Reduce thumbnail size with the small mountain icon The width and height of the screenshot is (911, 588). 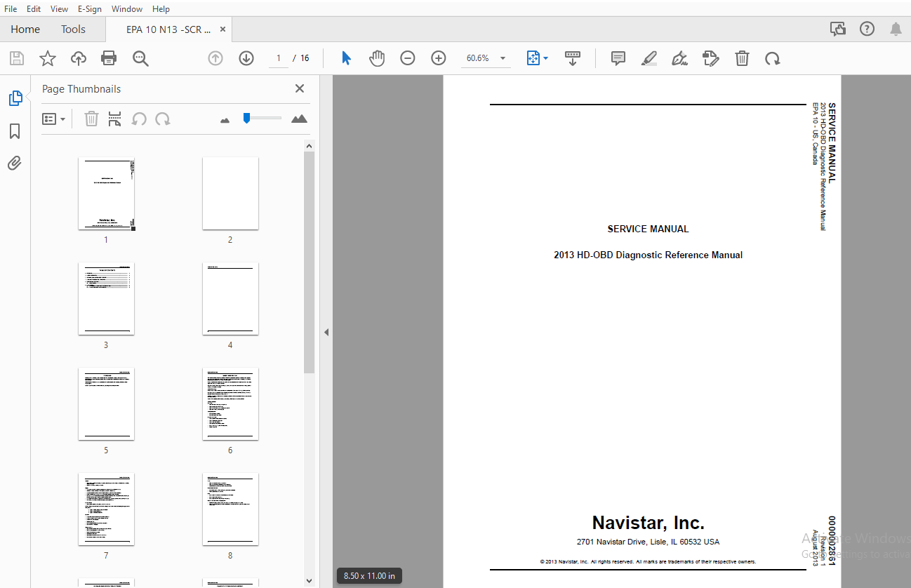225,120
